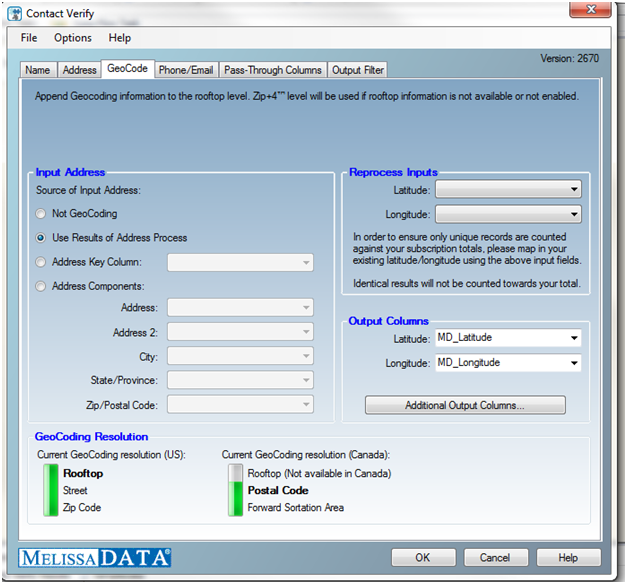The width and height of the screenshot is (627, 584).
Task: Open the File menu
Action: tap(29, 38)
